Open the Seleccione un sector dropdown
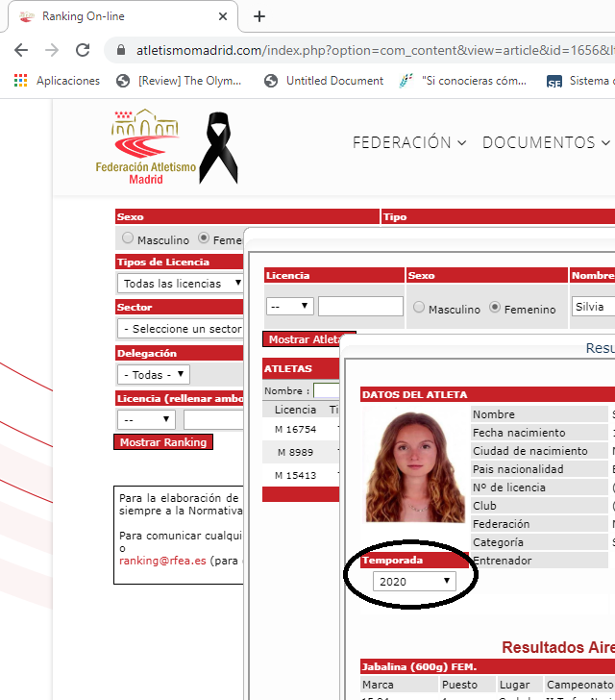Viewport: 615px width, 700px height. pyautogui.click(x=181, y=329)
